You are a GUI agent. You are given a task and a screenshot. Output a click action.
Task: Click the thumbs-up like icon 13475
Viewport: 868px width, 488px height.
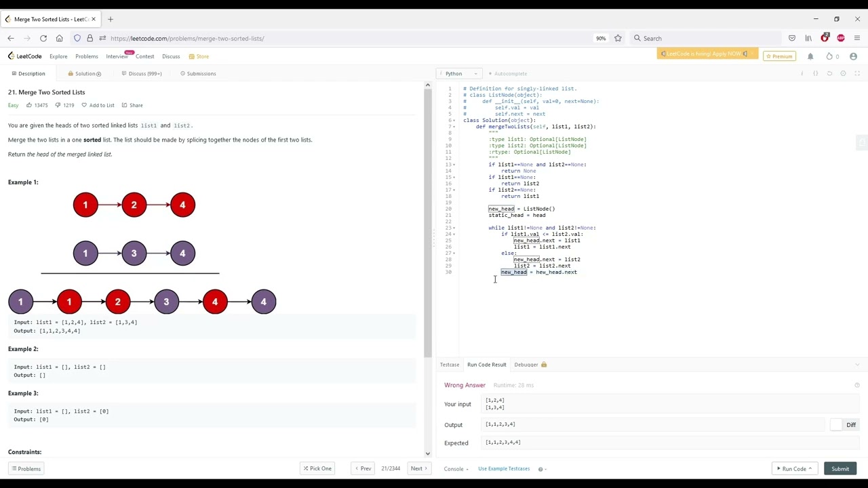coord(29,105)
